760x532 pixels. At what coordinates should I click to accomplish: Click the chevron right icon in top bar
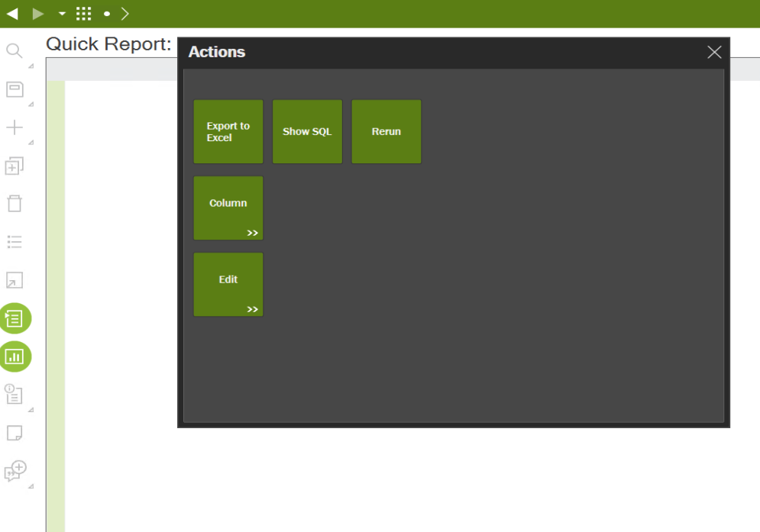125,14
